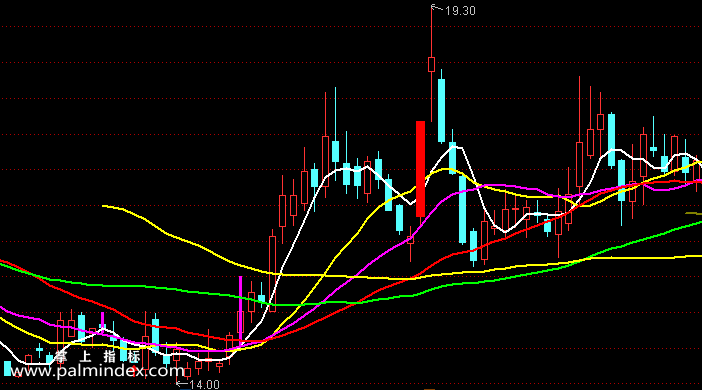
Task: Click the cyan block at bottom-left corner
Action: [7, 369]
